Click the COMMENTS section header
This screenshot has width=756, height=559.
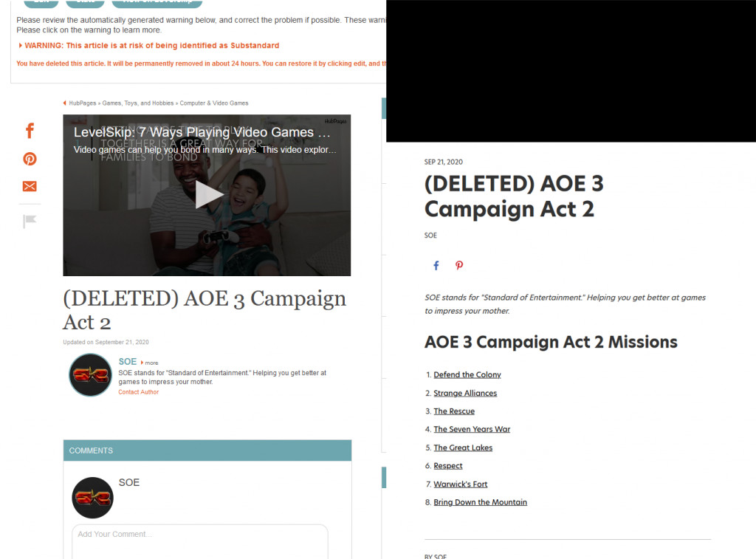[x=207, y=450]
